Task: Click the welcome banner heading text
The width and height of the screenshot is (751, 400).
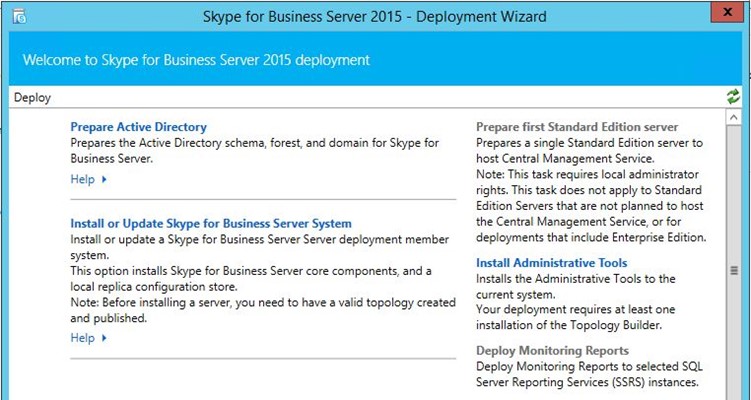Action: click(196, 60)
